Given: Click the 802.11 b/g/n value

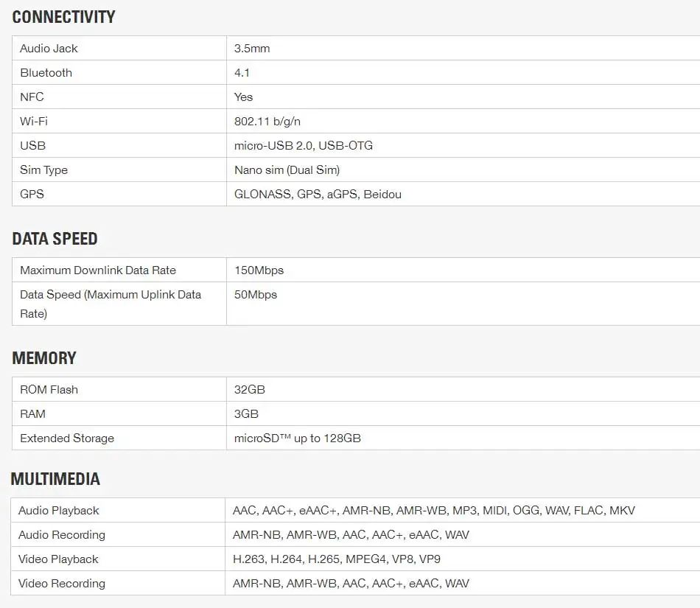Looking at the screenshot, I should tap(267, 122).
